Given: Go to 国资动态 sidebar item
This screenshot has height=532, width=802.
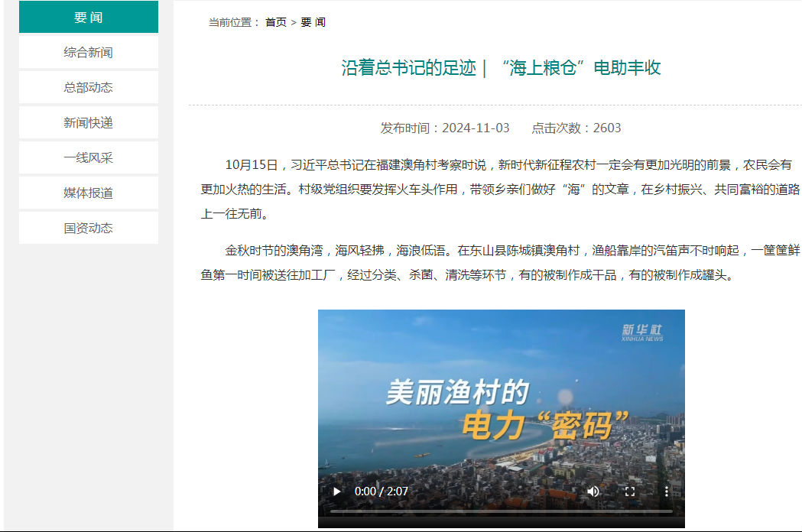Looking at the screenshot, I should [89, 228].
